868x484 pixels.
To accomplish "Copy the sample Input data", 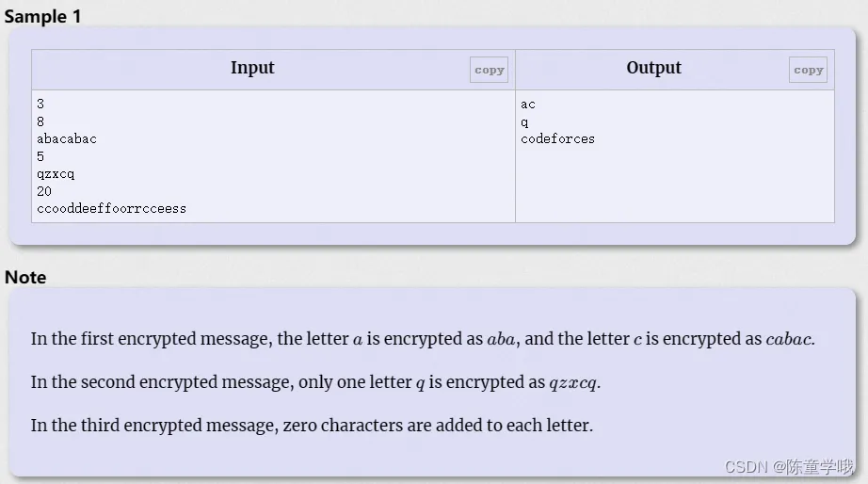I will point(489,70).
